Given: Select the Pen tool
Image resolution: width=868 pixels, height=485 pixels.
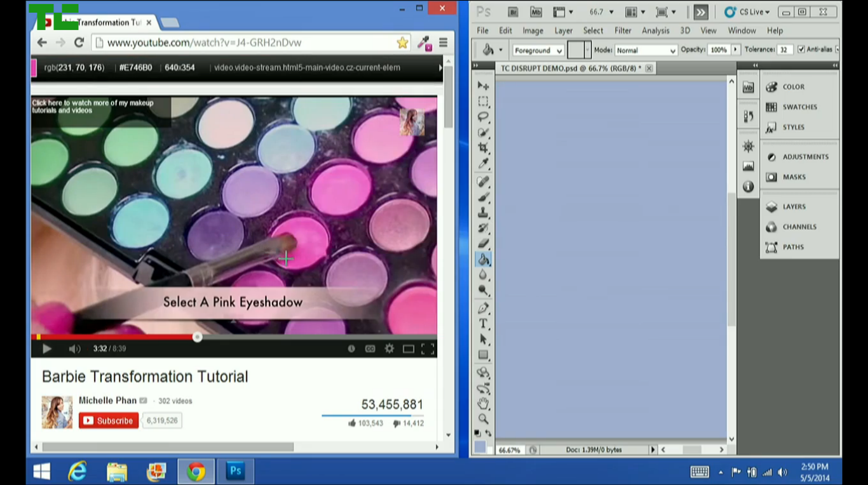Looking at the screenshot, I should (x=484, y=309).
